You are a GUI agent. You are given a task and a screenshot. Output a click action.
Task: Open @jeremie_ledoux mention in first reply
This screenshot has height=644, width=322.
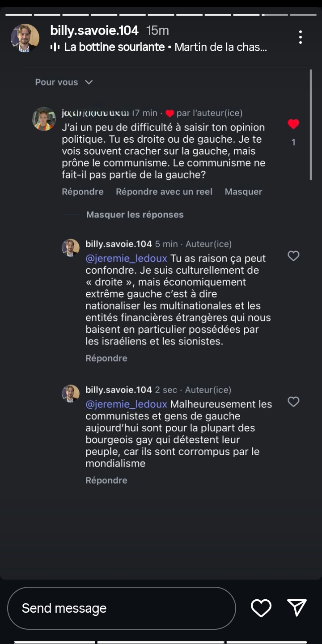click(126, 258)
